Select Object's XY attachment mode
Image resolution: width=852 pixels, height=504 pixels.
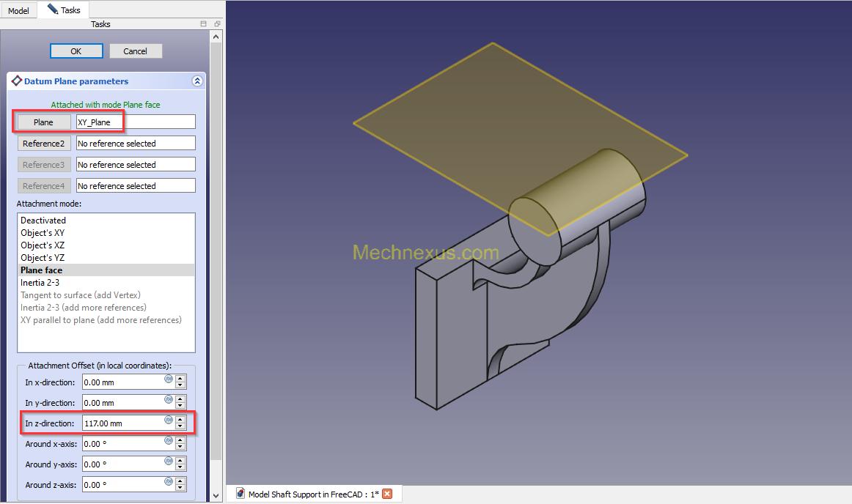(x=106, y=232)
